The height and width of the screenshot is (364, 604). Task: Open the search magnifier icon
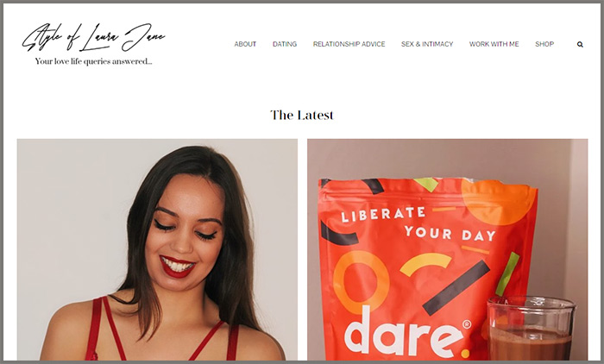pos(580,44)
